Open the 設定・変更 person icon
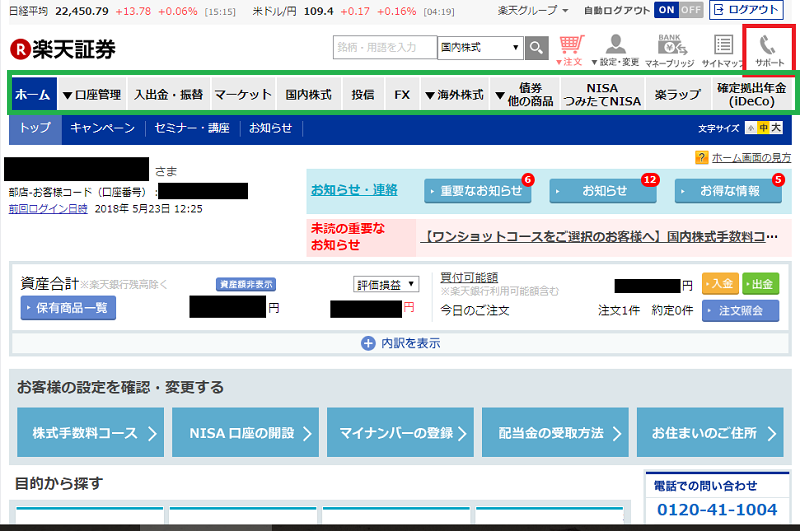Screen dimensions: 800x531 [615, 50]
